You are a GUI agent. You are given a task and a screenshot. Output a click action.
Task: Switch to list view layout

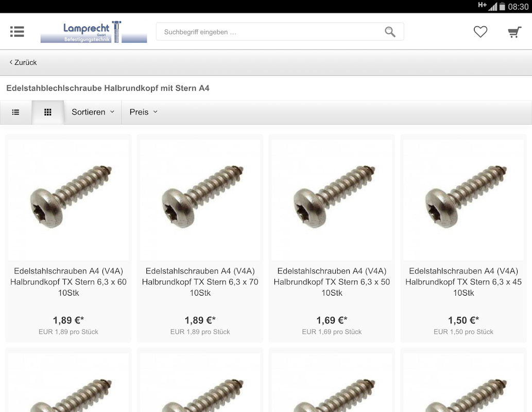pyautogui.click(x=15, y=112)
